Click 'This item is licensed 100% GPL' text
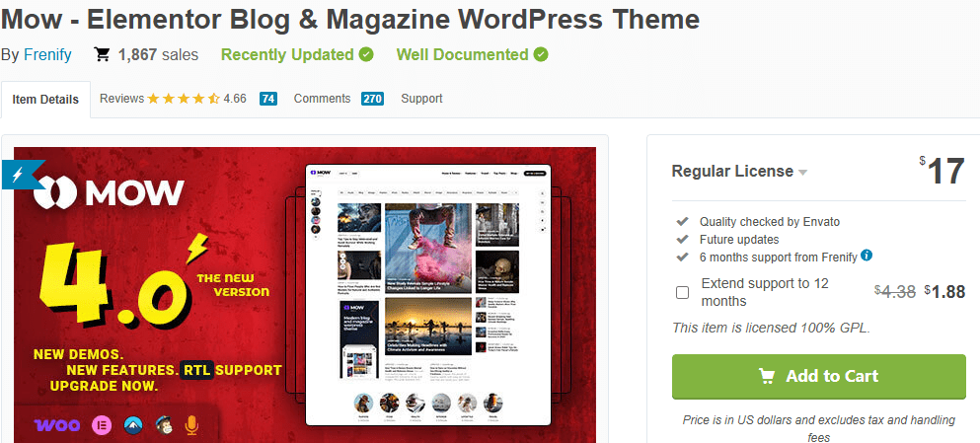This screenshot has height=443, width=980. pyautogui.click(x=771, y=328)
